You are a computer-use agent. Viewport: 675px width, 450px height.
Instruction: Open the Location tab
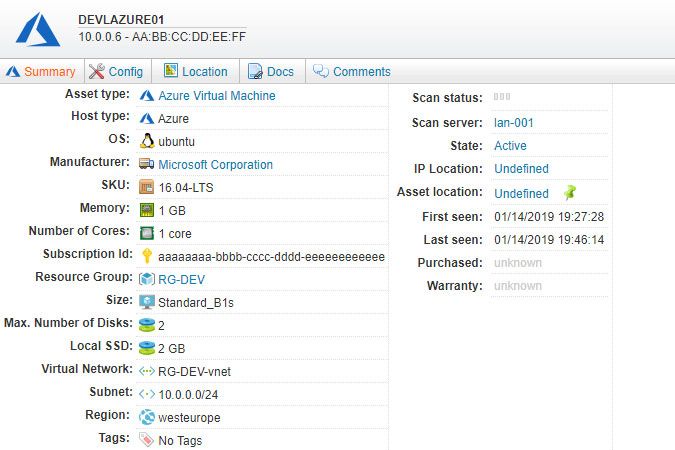(196, 72)
